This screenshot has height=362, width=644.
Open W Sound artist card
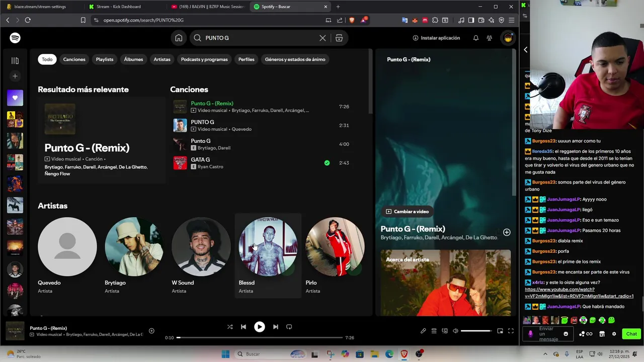click(x=201, y=255)
